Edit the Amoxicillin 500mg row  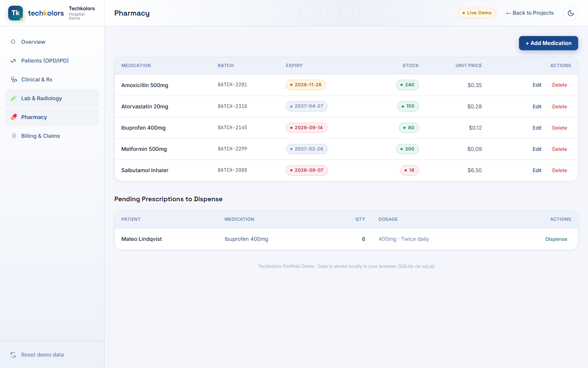coord(537,85)
